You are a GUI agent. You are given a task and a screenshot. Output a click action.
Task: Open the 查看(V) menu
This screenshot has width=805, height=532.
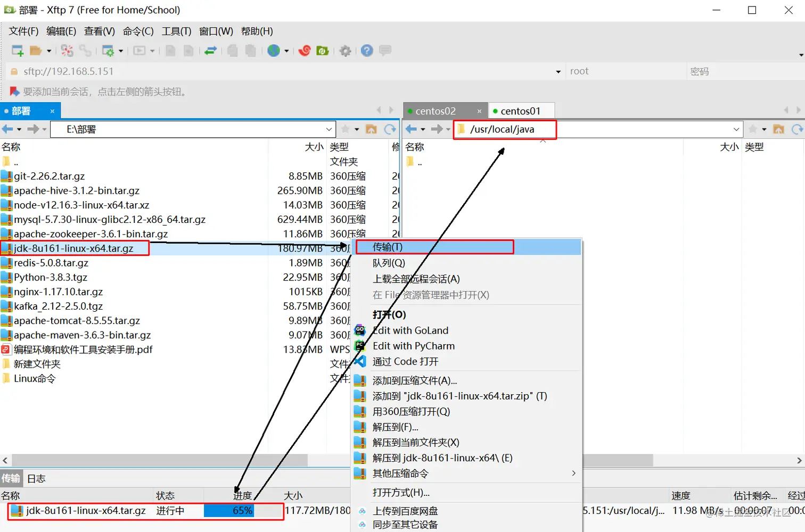[100, 31]
